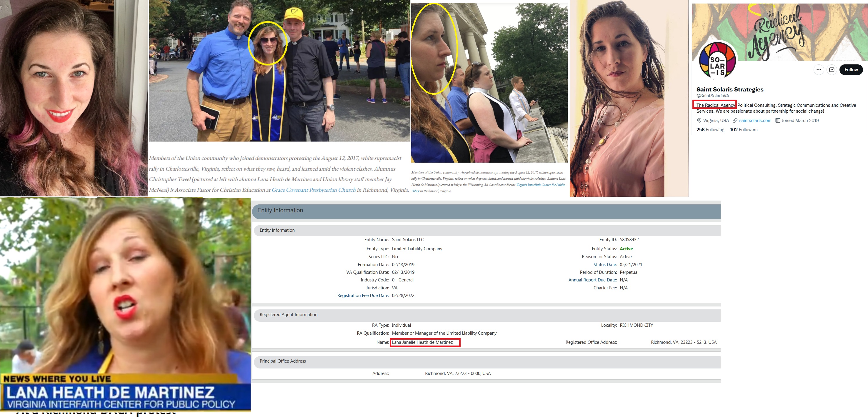868x417 pixels.
Task: Open the saintsolaris.com website link
Action: pyautogui.click(x=755, y=121)
